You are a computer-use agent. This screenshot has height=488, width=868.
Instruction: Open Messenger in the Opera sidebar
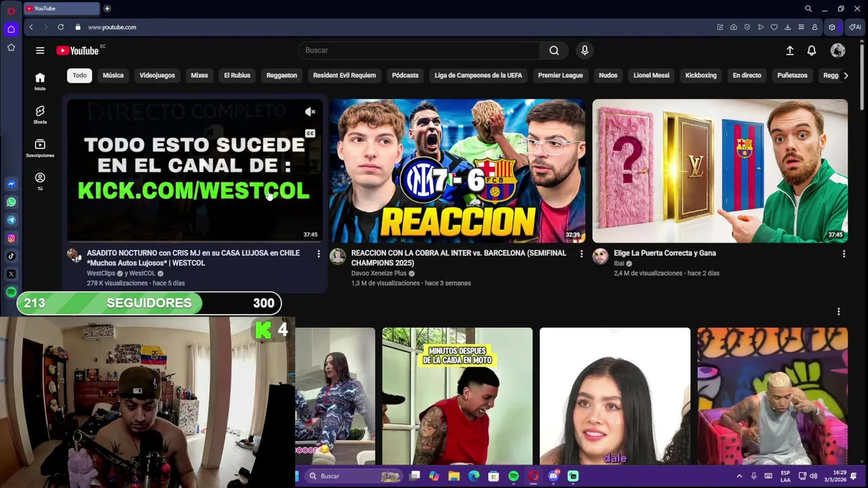pyautogui.click(x=11, y=184)
